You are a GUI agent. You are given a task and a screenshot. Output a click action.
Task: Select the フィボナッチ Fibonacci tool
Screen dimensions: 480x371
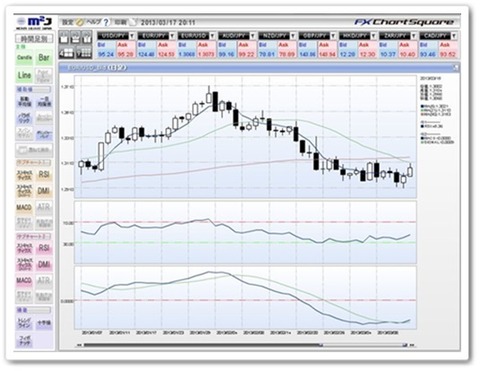(24, 341)
